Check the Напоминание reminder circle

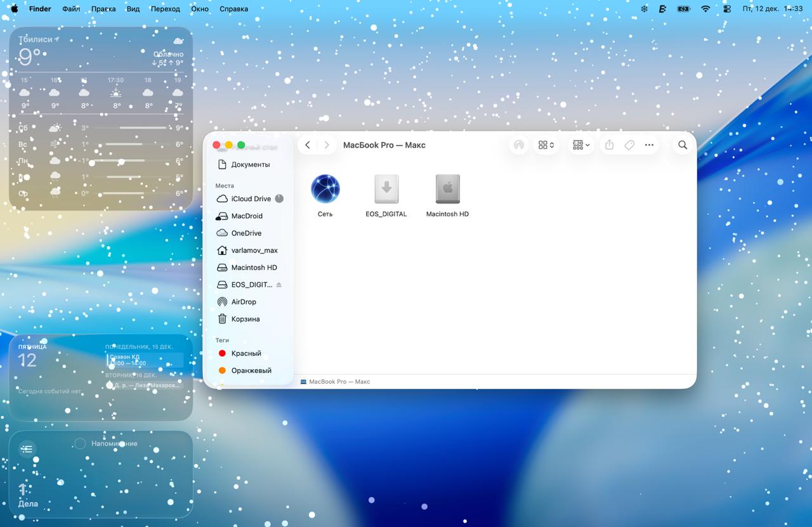81,443
